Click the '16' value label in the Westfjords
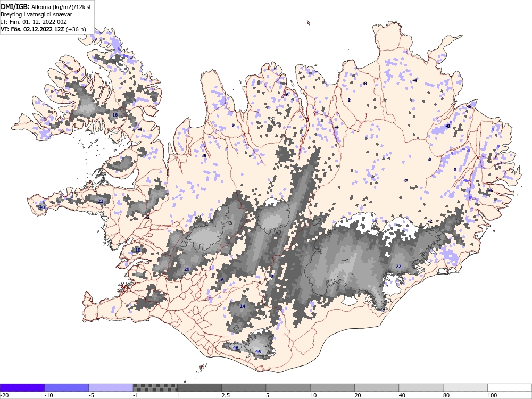 (x=115, y=115)
